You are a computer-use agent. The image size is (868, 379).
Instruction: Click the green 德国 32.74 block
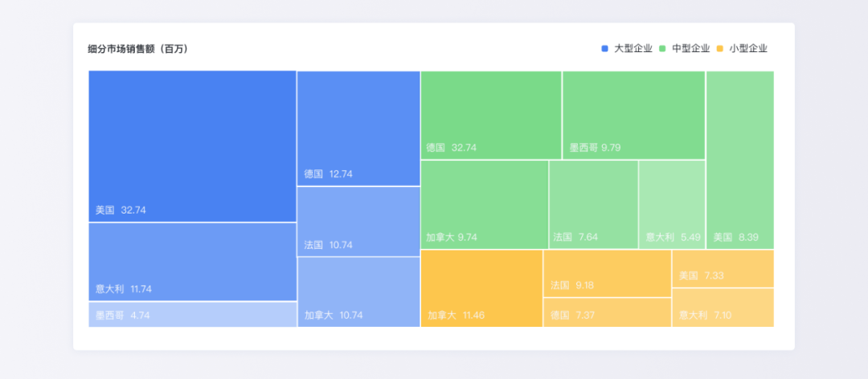click(x=490, y=115)
